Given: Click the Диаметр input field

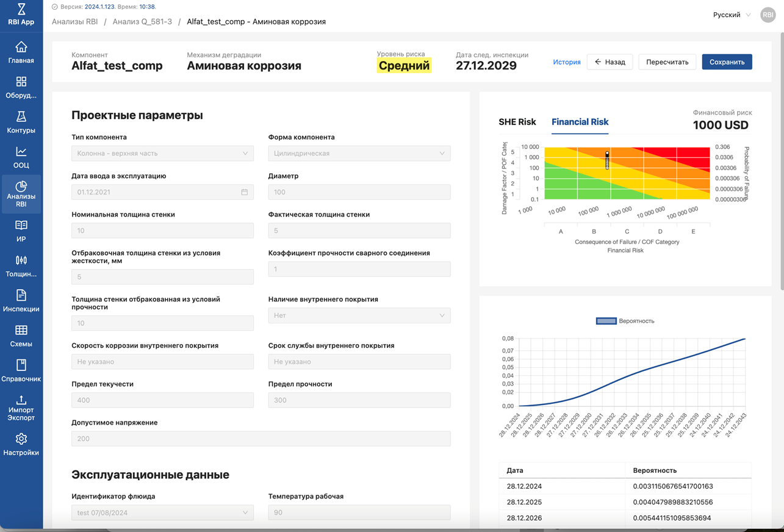Looking at the screenshot, I should coord(359,192).
